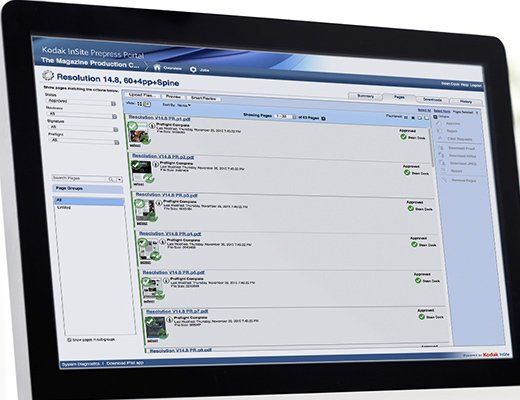Click Approved check icon in p3.pdf row
This screenshot has height=400, width=520.
(411, 208)
